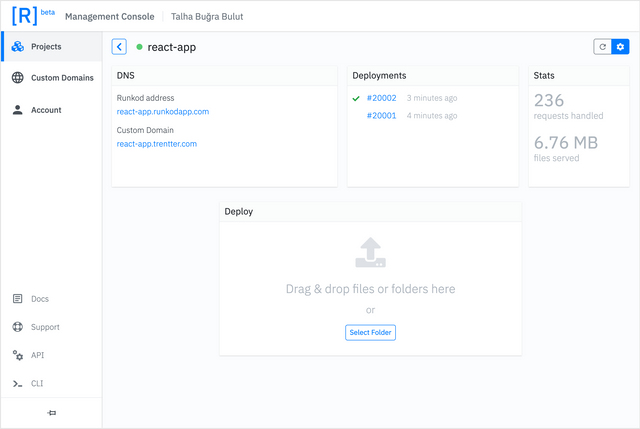Click the Select Folder button

(371, 332)
